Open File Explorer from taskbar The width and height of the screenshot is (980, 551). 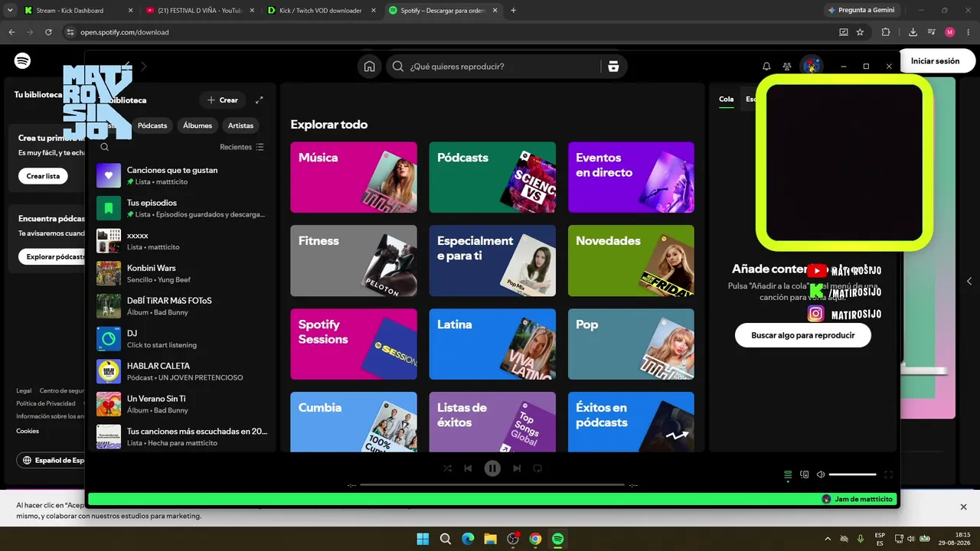click(490, 539)
